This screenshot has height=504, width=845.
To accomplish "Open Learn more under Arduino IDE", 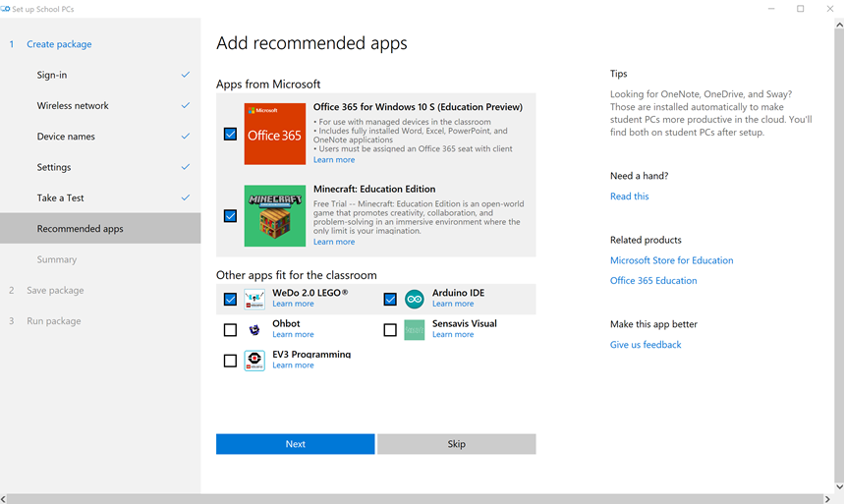I will 453,304.
